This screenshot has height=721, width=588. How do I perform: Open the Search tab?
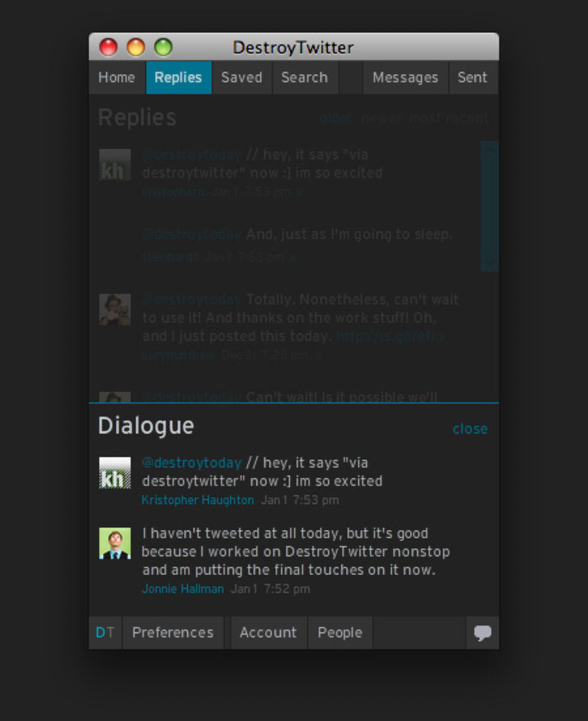click(x=305, y=77)
